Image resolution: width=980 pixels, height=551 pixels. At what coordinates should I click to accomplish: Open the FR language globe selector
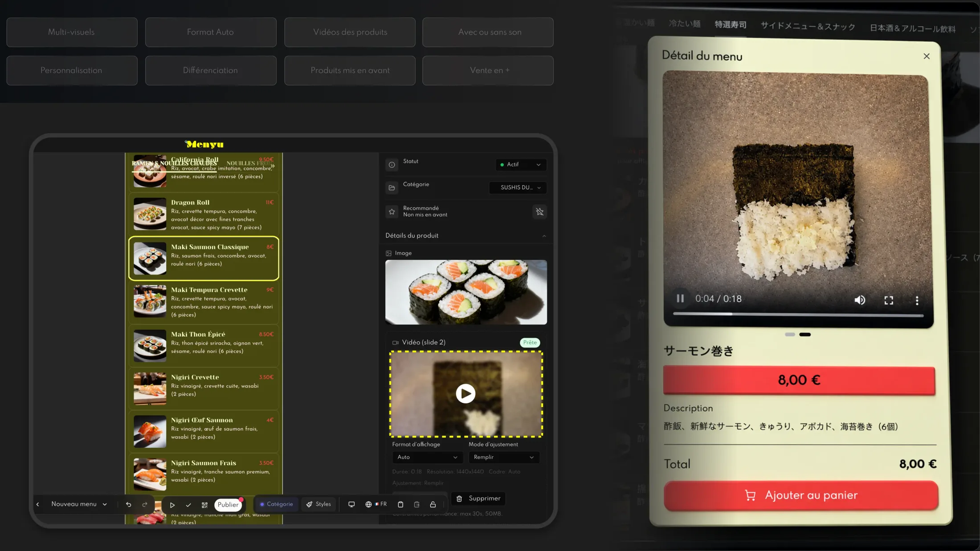(376, 504)
